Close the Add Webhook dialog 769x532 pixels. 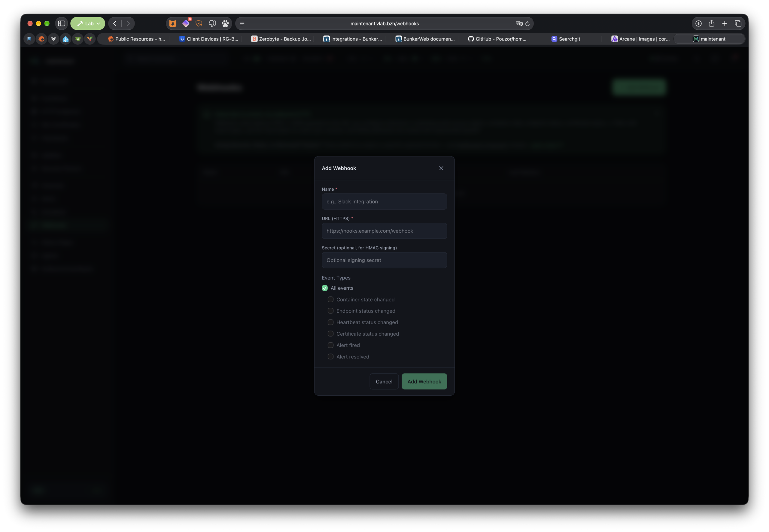(441, 168)
